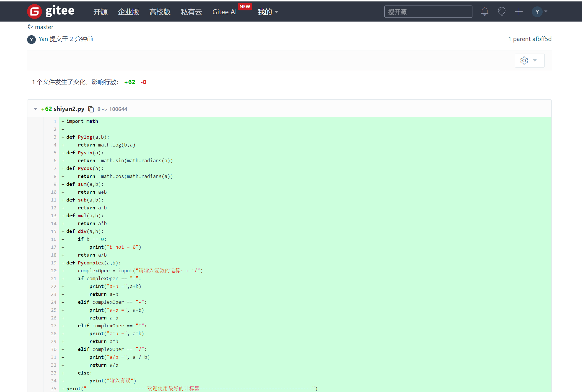Go to the 企业版 page

(128, 12)
